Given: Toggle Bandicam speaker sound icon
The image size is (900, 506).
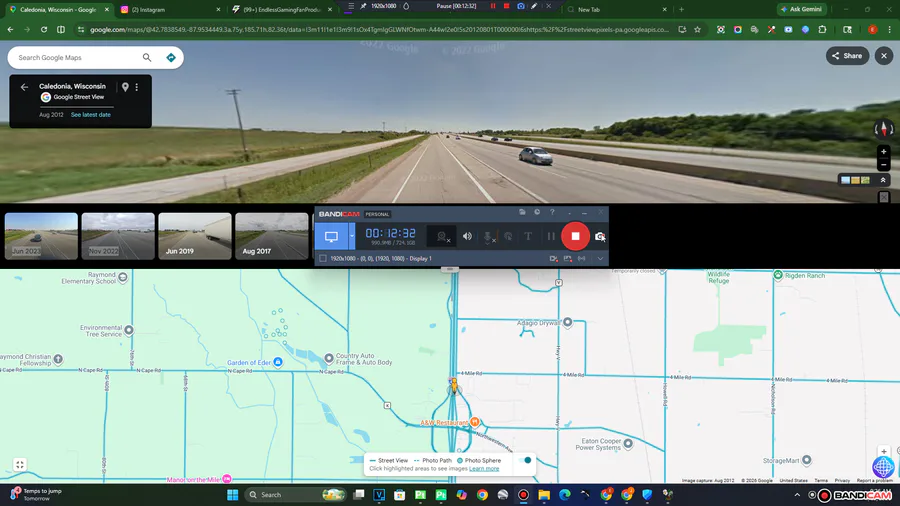Looking at the screenshot, I should click(467, 236).
